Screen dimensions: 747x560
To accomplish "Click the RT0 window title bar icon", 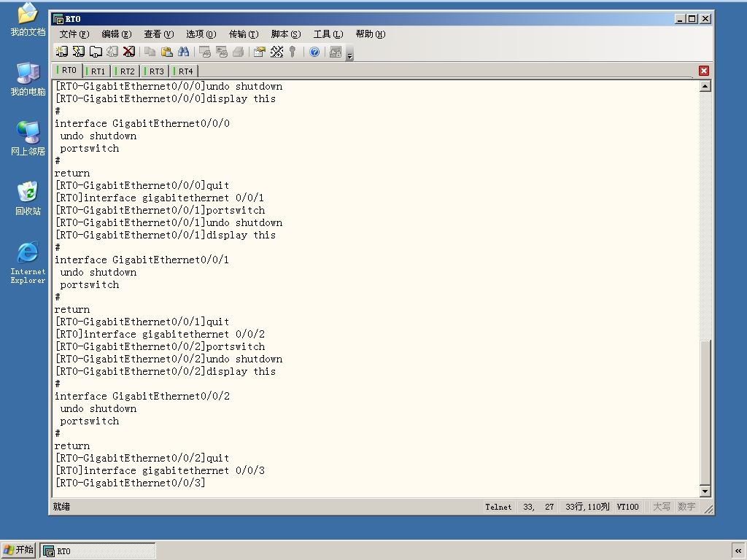I will click(58, 19).
